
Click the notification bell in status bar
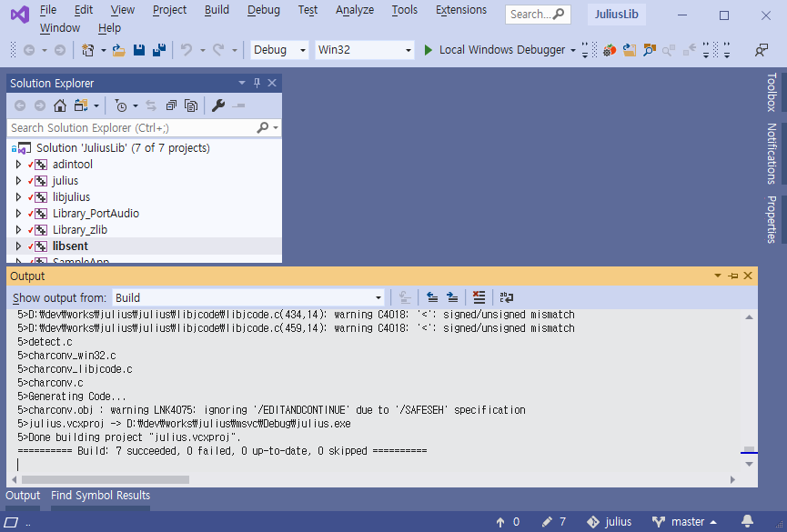click(747, 521)
